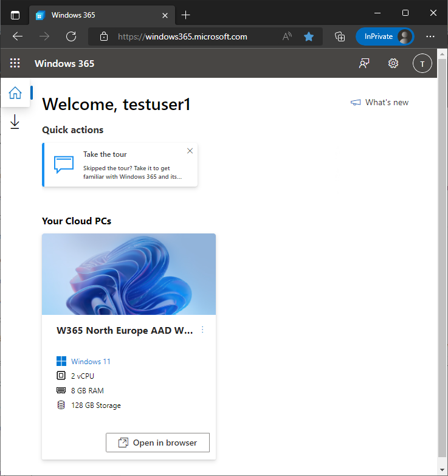Click the browser Back arrow
Image resolution: width=448 pixels, height=476 pixels.
click(x=18, y=36)
